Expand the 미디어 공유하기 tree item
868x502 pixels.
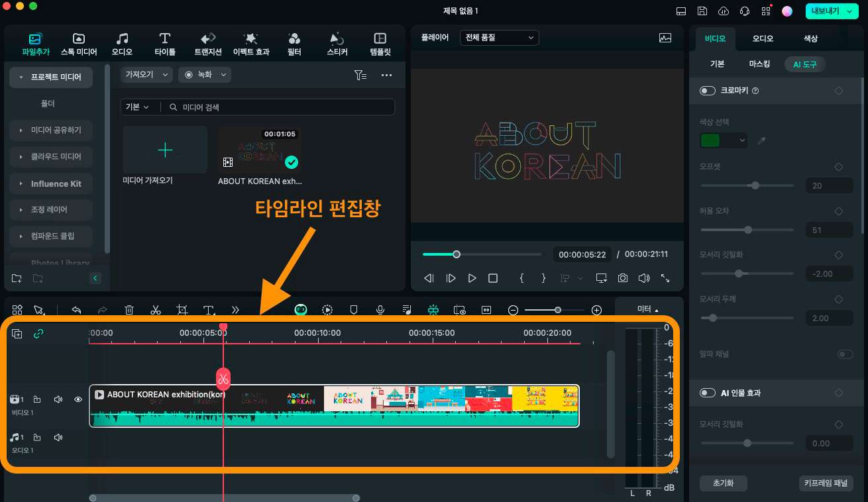click(51, 130)
